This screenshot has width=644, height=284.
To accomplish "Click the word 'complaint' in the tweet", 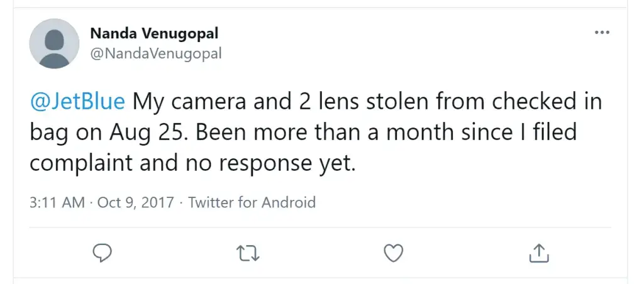I will [81, 164].
